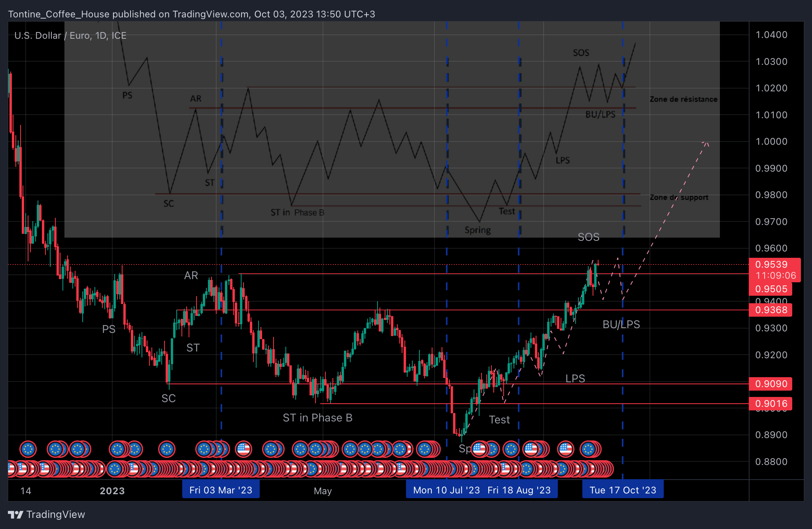Click the Fri 03 Mar '23 date marker
Screen dimensions: 812x529
221,490
